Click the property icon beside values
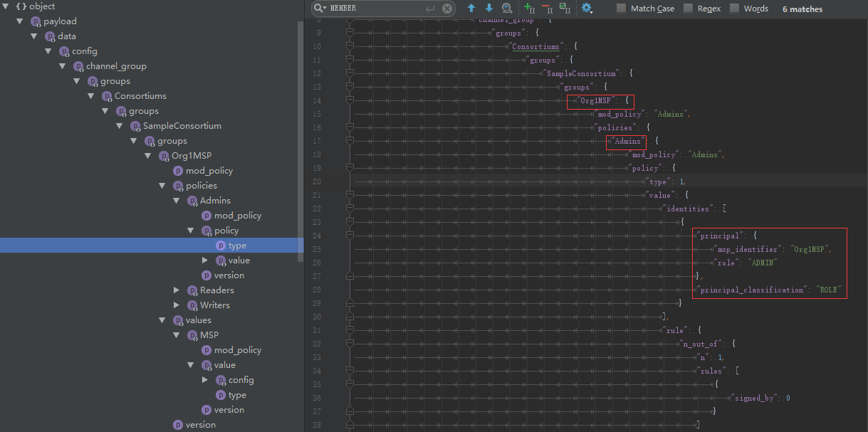Screen dimensions: 868x432 pos(178,320)
